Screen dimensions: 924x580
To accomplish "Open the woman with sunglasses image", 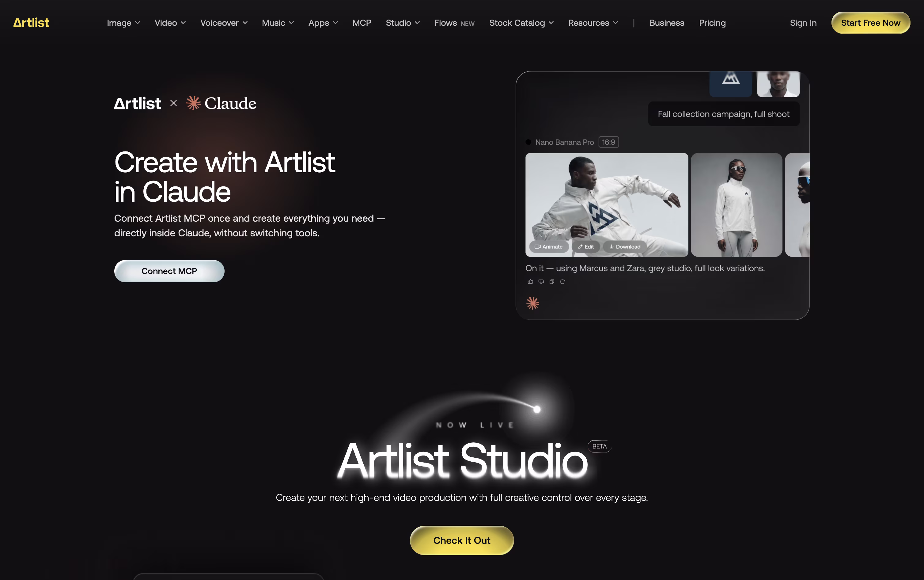I will tap(736, 205).
